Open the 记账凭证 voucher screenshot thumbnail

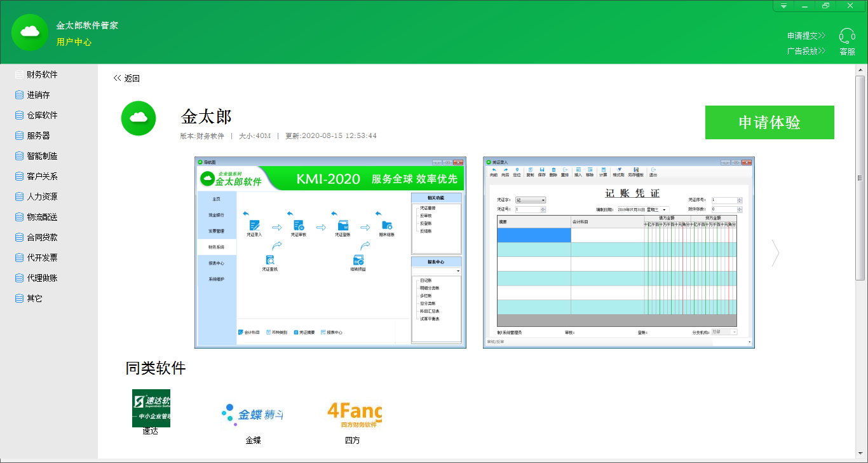[619, 252]
